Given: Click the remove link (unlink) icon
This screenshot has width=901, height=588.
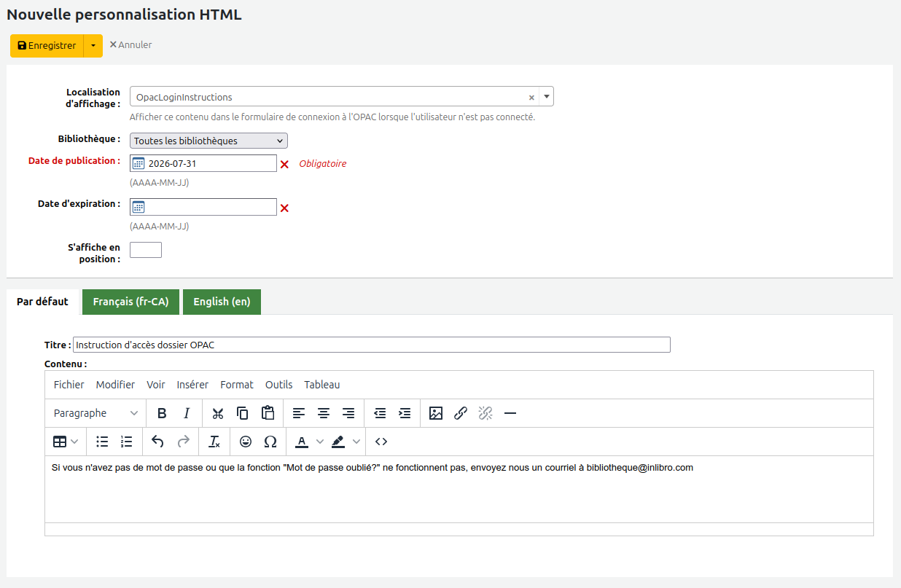Looking at the screenshot, I should tap(485, 413).
